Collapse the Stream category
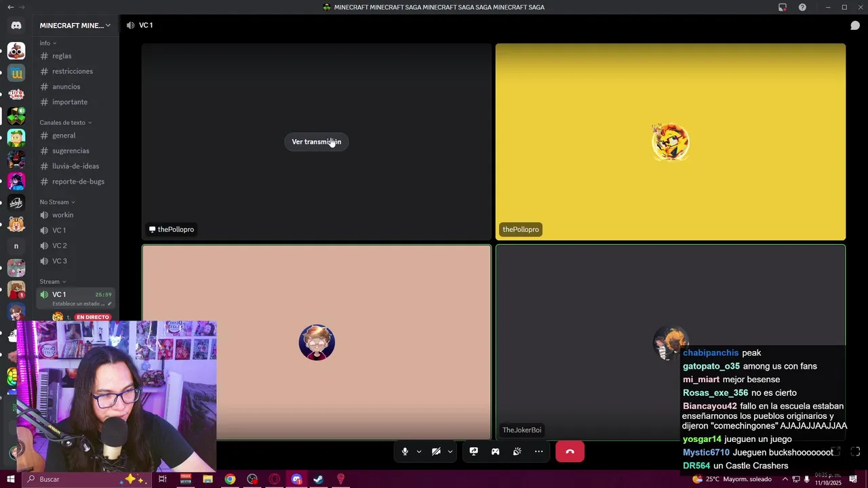Screen dimensions: 868x488 [53, 281]
